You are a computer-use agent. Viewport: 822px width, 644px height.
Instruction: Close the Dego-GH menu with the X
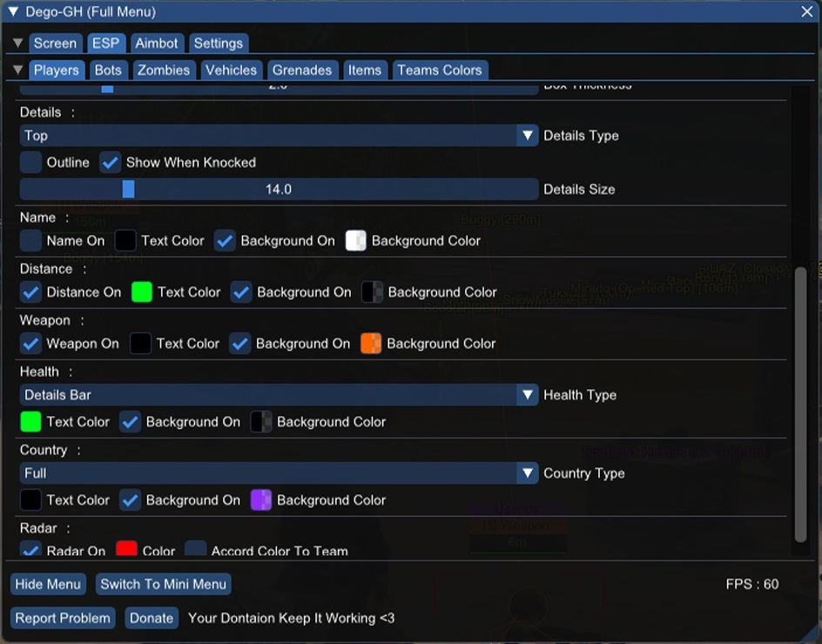pos(806,11)
